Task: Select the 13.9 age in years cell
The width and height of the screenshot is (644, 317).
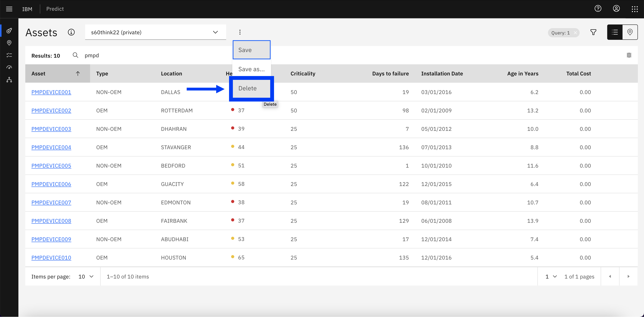Action: point(533,221)
